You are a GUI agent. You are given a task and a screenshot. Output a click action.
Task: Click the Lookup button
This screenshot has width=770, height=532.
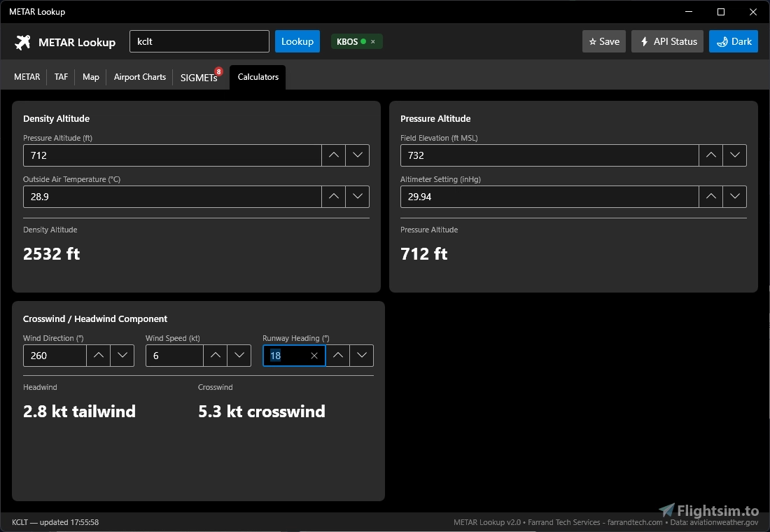click(x=297, y=41)
